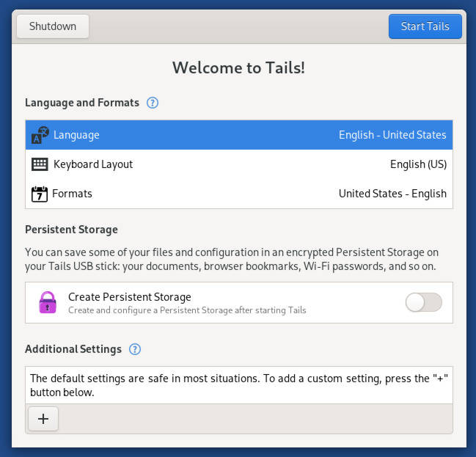Select the Language row label
Viewport: 476px width, 457px height.
[x=76, y=135]
